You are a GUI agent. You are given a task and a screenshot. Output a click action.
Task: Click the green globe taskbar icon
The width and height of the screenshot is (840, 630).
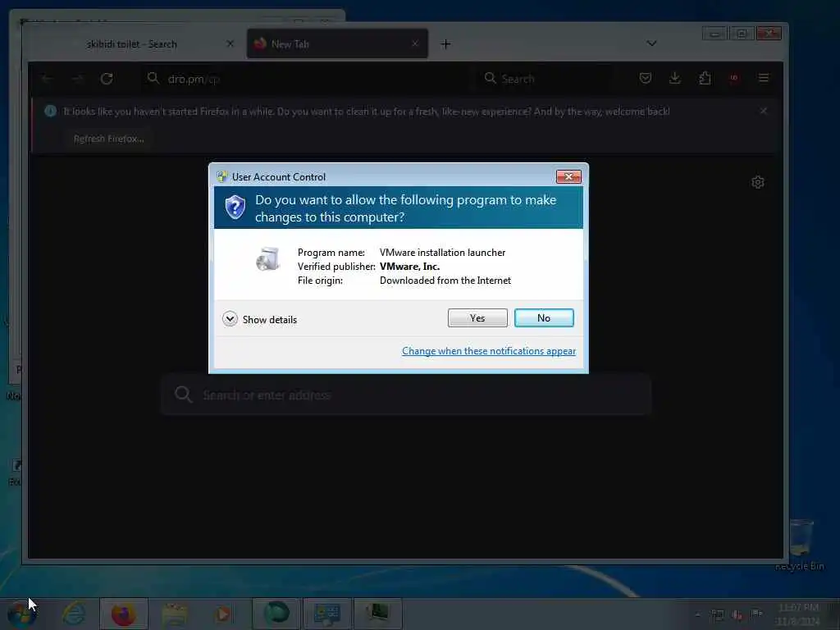[276, 614]
